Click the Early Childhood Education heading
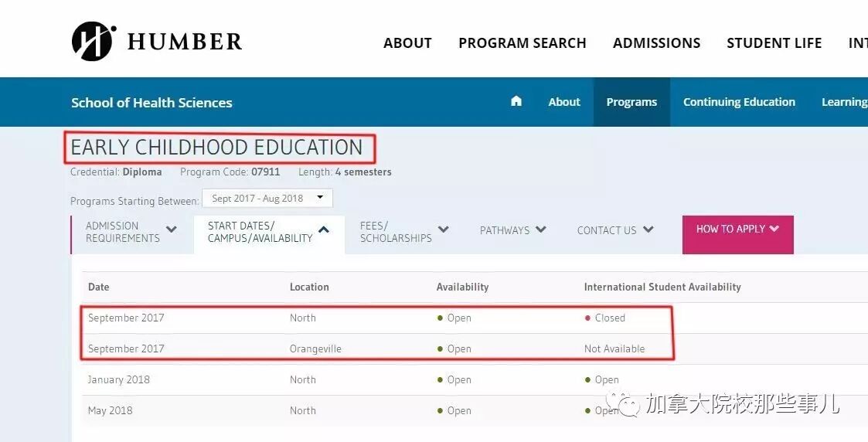Viewport: 868px width, 442px height. click(x=216, y=147)
